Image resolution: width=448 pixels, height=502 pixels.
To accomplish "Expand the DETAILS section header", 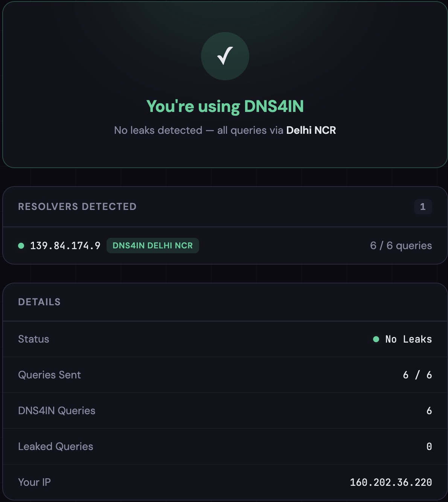I will 39,302.
